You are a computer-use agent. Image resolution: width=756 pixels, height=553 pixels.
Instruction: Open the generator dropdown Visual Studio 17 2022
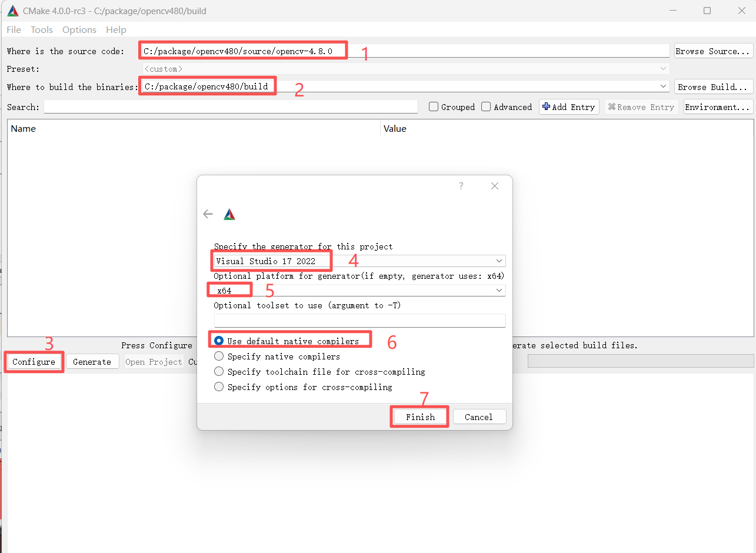(x=359, y=261)
